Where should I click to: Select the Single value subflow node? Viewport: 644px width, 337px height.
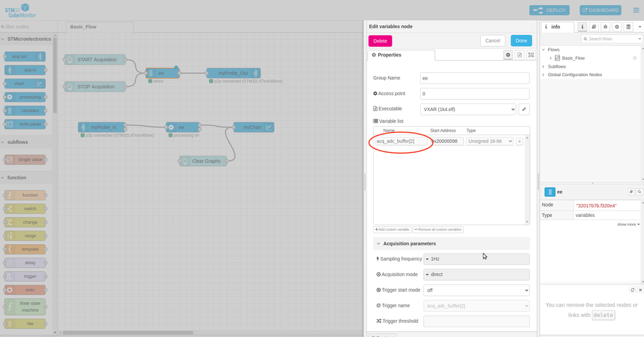tap(25, 159)
